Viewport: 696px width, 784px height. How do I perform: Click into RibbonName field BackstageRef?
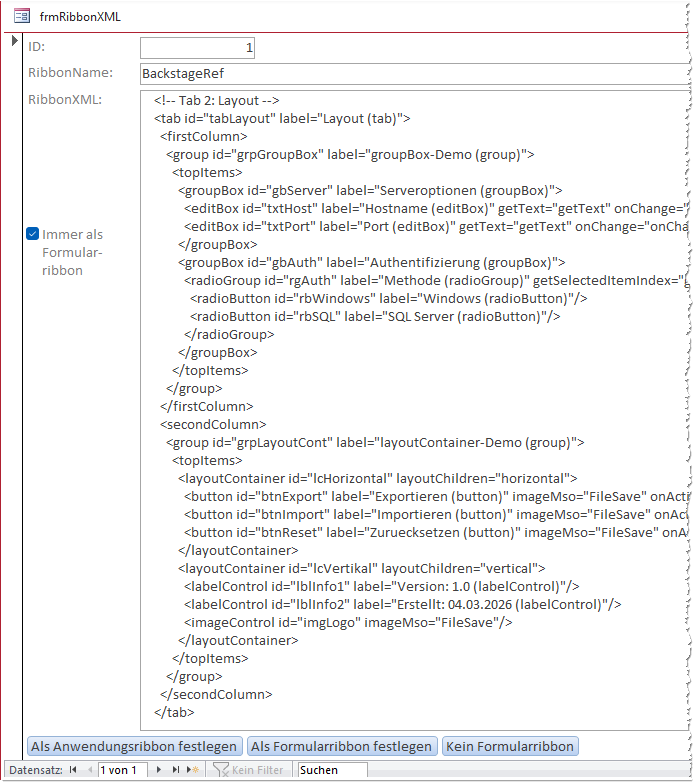tap(414, 74)
